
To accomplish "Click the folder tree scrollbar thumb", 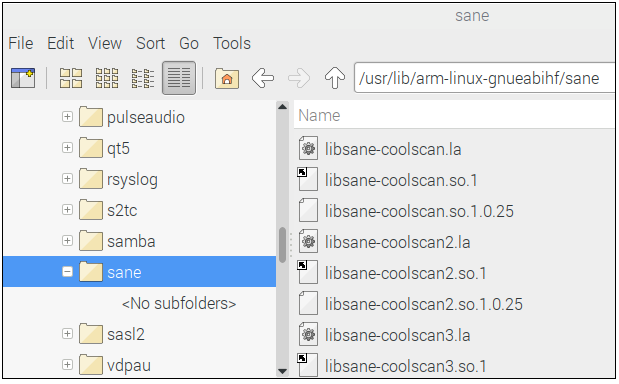I will (x=282, y=245).
